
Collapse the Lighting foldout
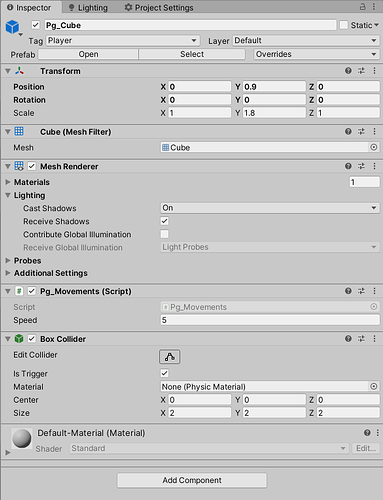point(8,195)
